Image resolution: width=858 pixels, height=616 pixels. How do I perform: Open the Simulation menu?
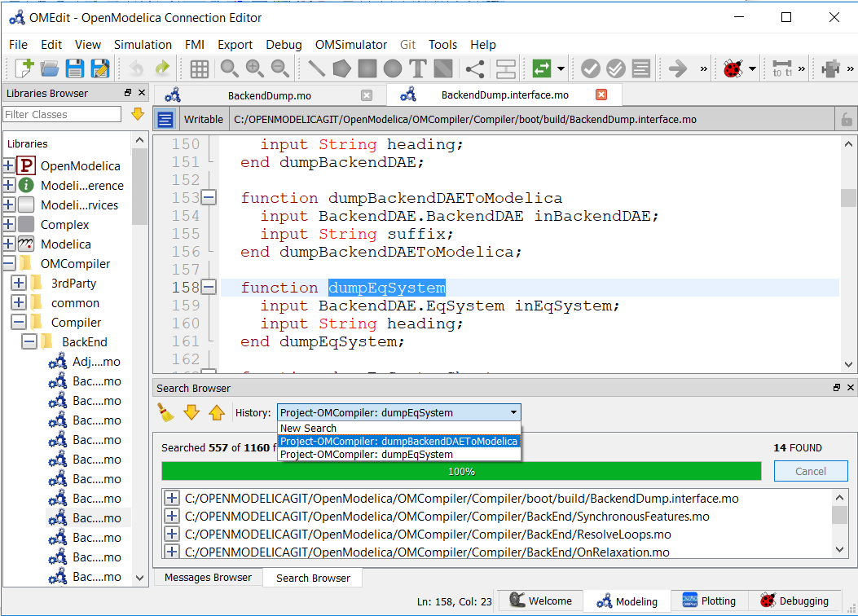(143, 45)
